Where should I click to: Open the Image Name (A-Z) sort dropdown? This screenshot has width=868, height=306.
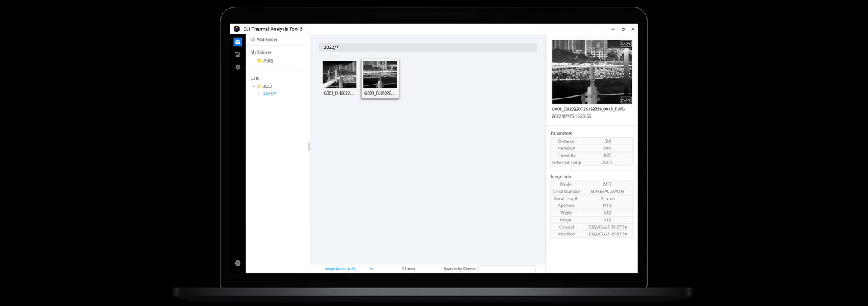click(x=349, y=268)
